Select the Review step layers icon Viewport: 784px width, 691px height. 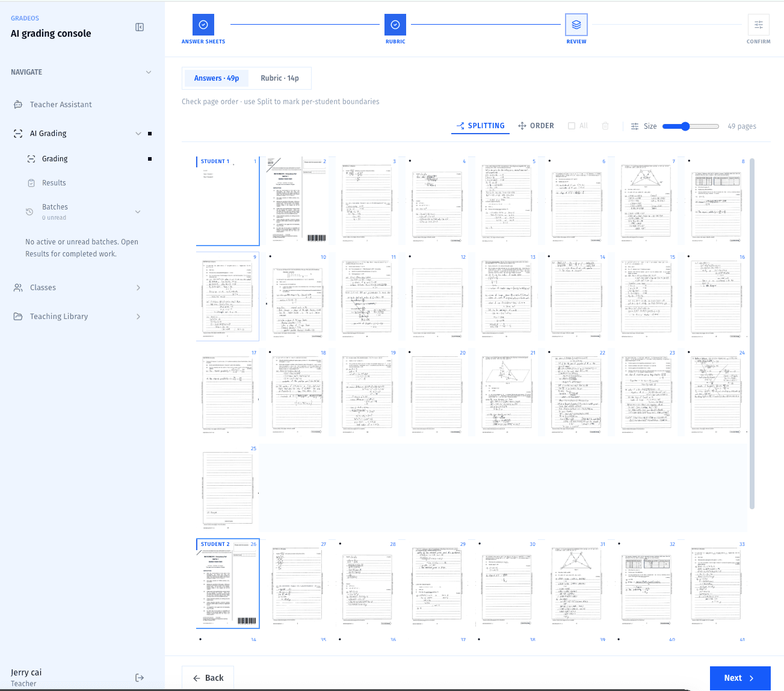(x=576, y=25)
